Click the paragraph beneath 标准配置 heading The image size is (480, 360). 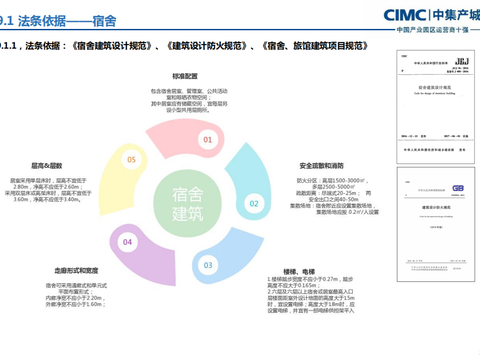point(189,100)
